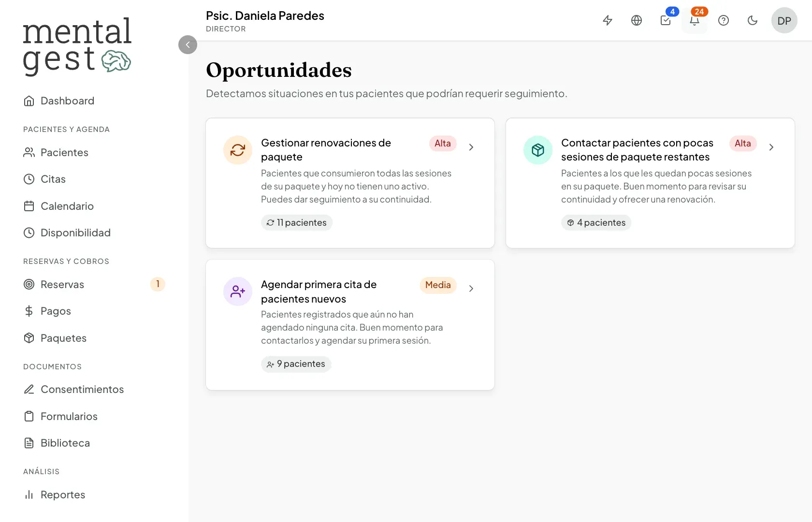Open Biblioteca in the sidebar
The image size is (812, 522).
(94, 443)
